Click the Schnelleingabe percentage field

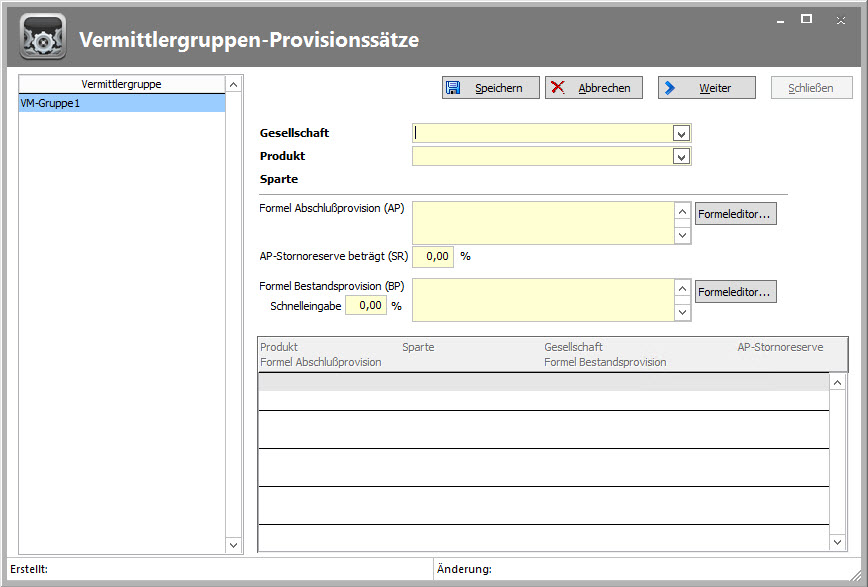[366, 306]
